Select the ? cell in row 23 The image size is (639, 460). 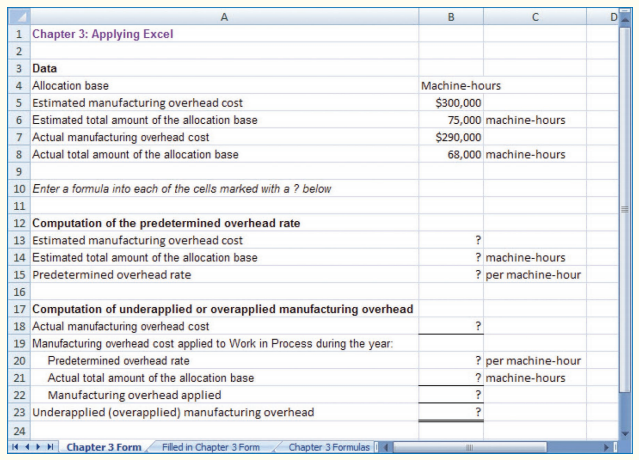tap(451, 412)
